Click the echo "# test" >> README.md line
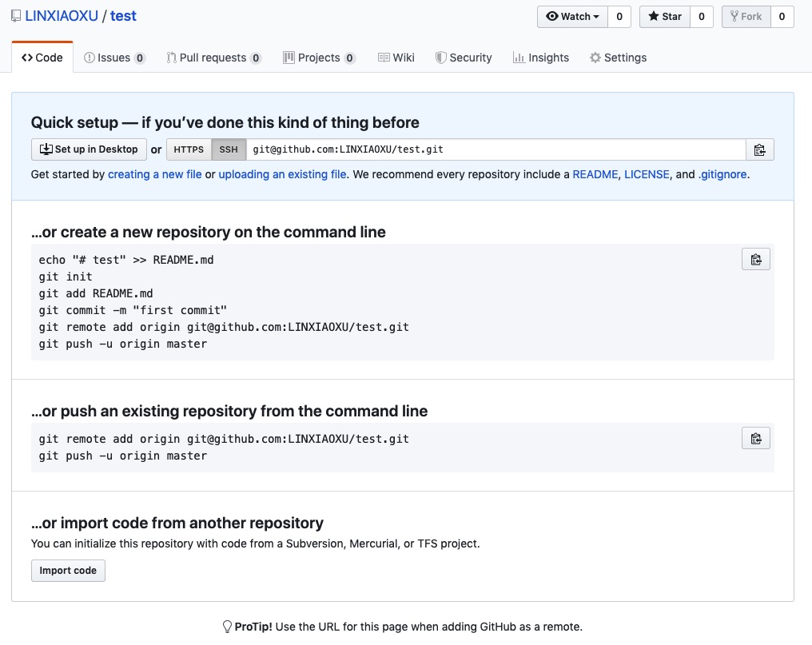The width and height of the screenshot is (812, 645). (126, 260)
